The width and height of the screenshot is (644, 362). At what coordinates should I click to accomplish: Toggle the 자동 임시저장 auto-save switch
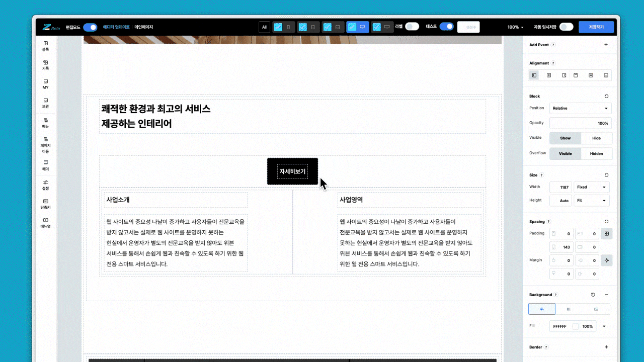[x=566, y=27]
